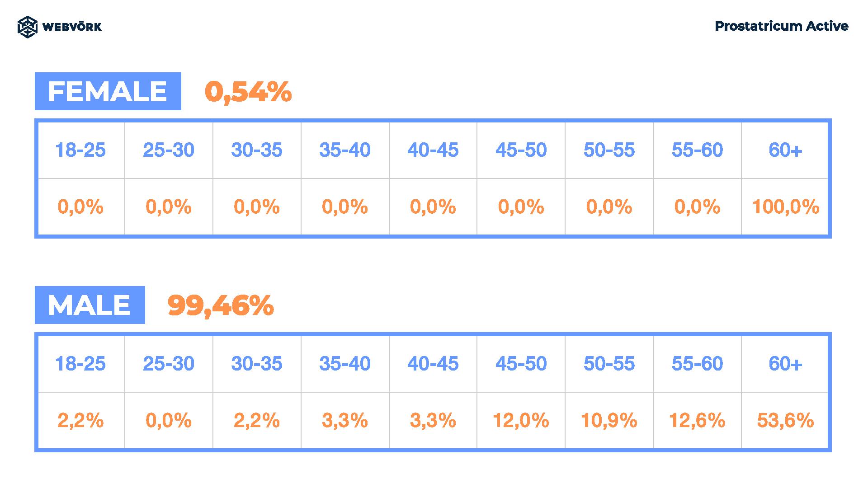The width and height of the screenshot is (868, 488).
Task: Select the 53,6% cell in male table
Action: 786,421
